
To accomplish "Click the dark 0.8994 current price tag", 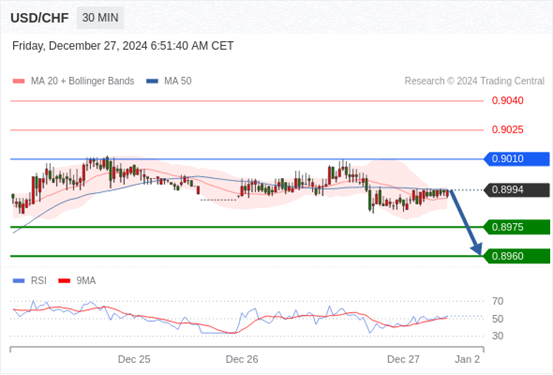I will coord(517,190).
